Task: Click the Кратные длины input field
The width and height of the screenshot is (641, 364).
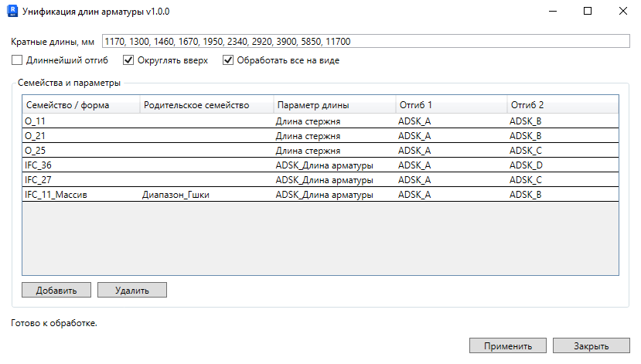Action: (x=366, y=41)
